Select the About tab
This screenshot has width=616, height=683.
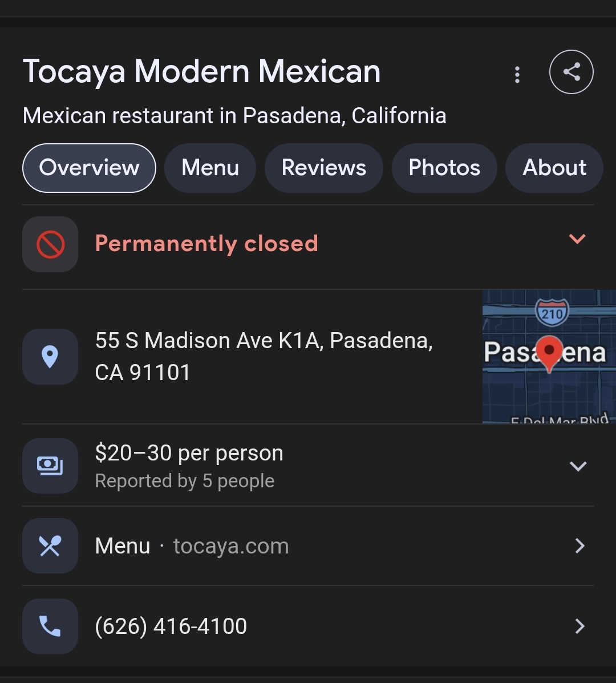click(x=554, y=168)
